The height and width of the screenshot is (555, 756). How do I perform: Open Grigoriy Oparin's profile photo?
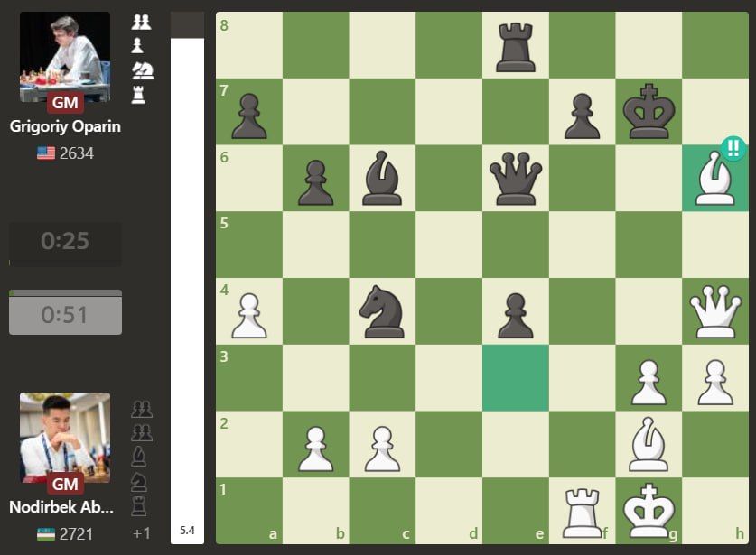point(65,58)
